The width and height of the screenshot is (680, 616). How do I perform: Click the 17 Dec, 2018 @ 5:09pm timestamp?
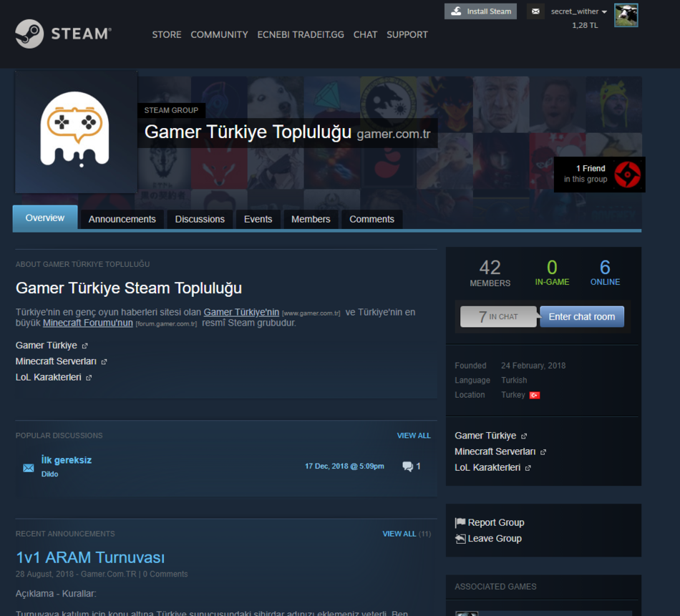click(x=344, y=466)
